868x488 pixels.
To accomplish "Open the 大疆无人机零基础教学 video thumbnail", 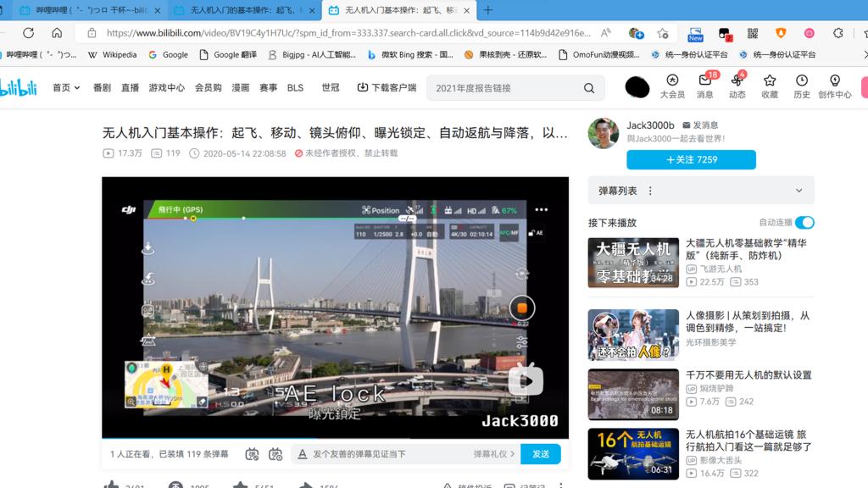I will [633, 263].
